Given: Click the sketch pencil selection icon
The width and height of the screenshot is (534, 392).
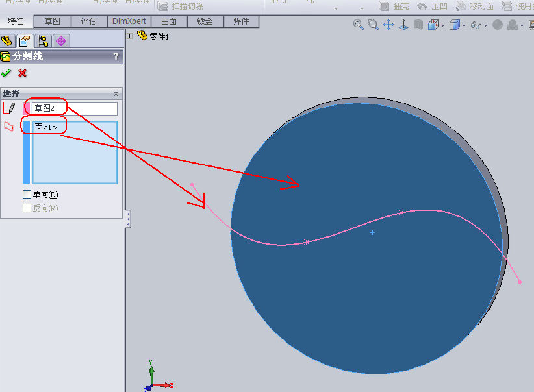Looking at the screenshot, I should coord(9,108).
